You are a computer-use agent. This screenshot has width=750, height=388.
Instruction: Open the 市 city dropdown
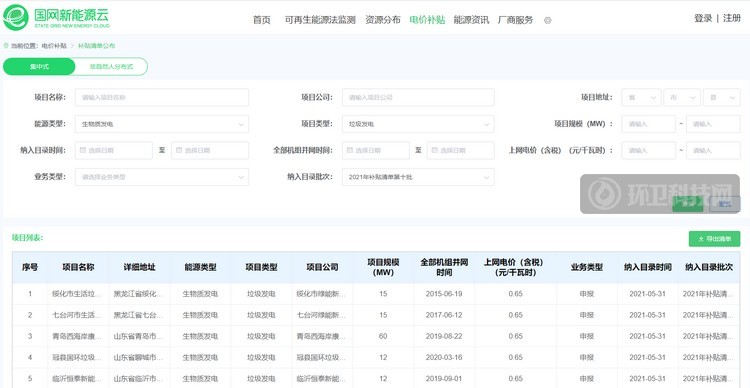tap(682, 98)
